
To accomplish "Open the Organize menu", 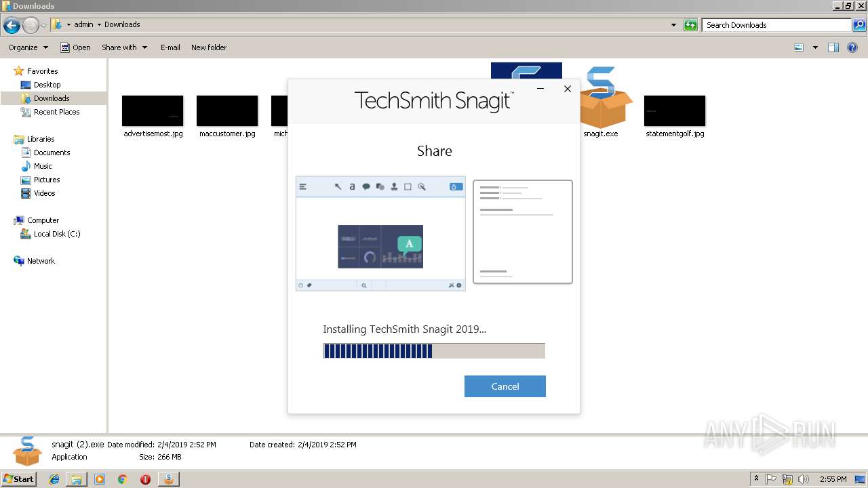I will [x=28, y=47].
